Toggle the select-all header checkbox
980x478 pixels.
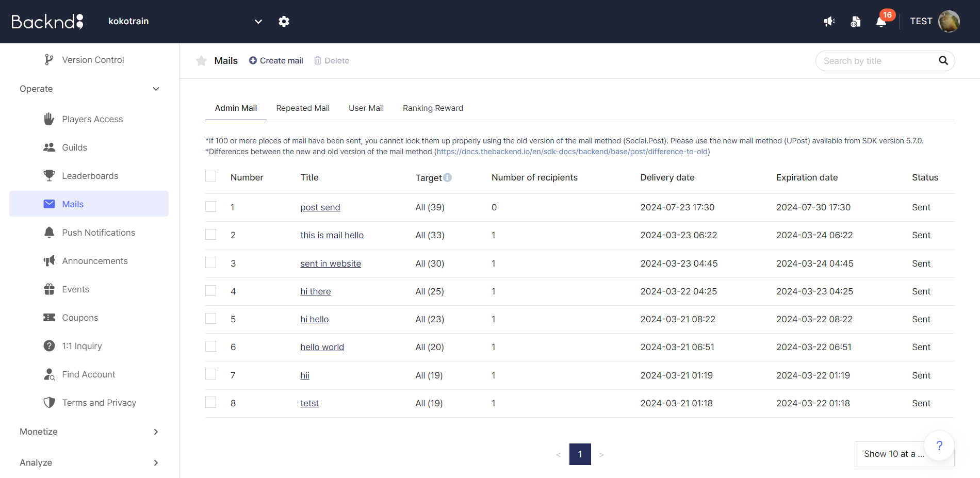point(210,176)
